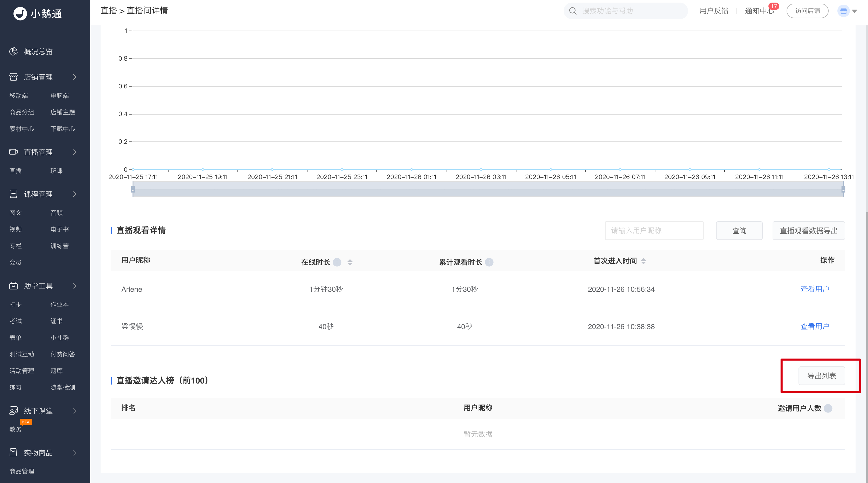This screenshot has width=868, height=483.
Task: View user 梁慢慢 via 查看用户
Action: [815, 326]
